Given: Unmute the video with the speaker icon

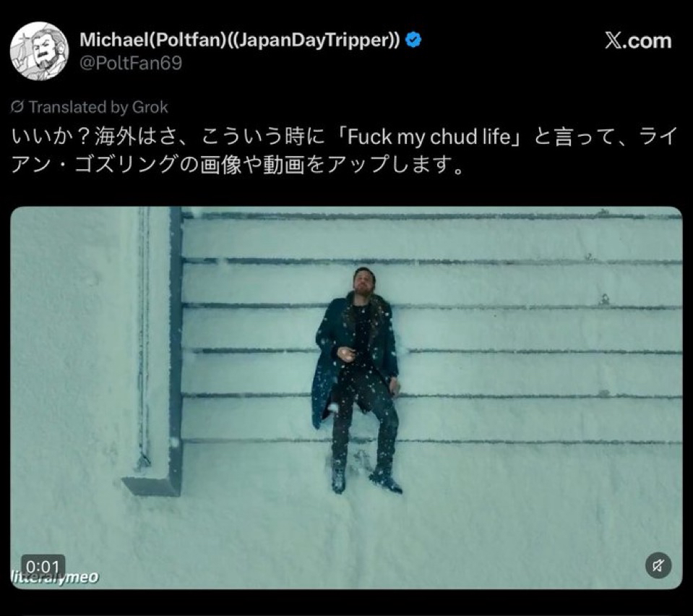Looking at the screenshot, I should point(658,565).
